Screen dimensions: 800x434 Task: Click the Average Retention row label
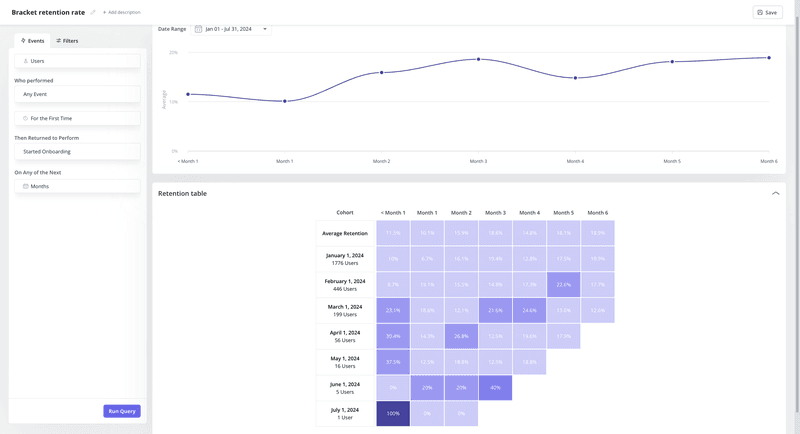[x=345, y=233]
